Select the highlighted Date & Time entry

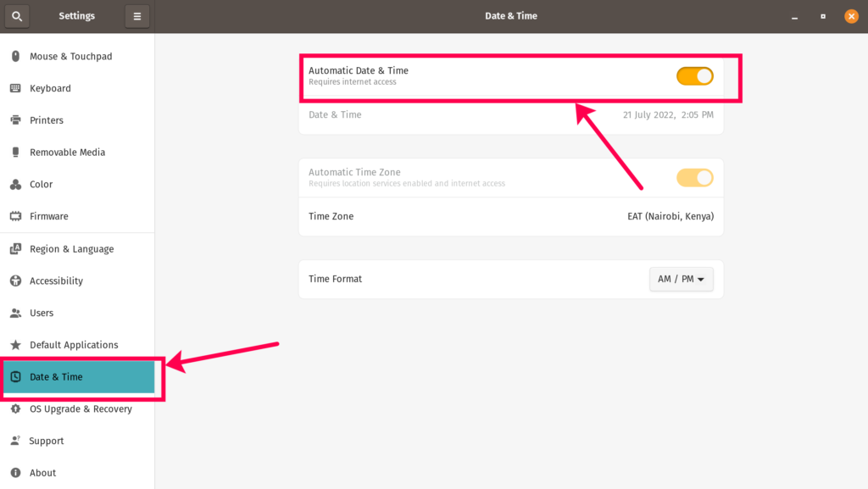tap(77, 376)
